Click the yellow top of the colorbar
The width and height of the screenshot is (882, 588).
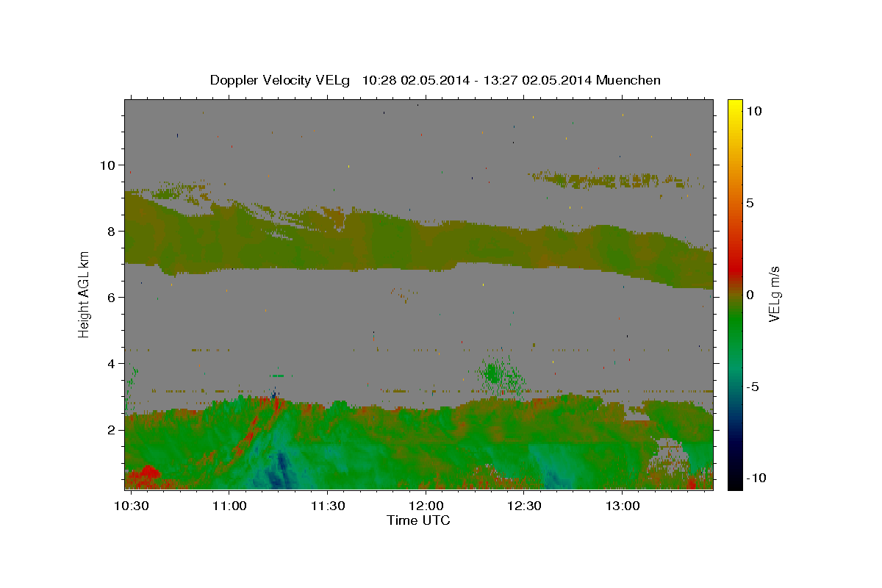pyautogui.click(x=735, y=104)
